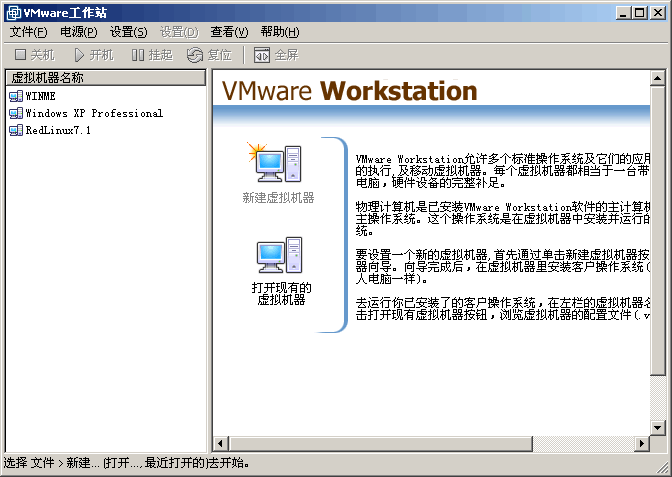Screen dimensions: 672x477
Task: Click the 新建虚拟机器 label
Action: pyautogui.click(x=279, y=198)
